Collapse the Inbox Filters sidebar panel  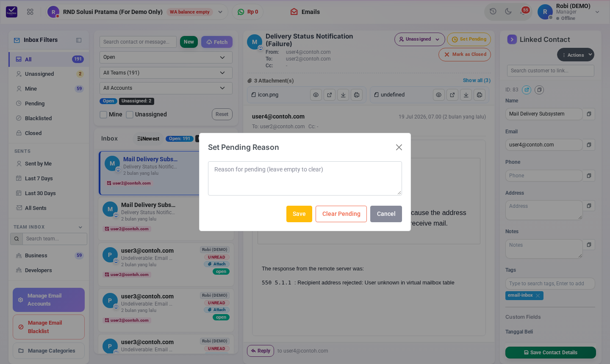pos(79,40)
